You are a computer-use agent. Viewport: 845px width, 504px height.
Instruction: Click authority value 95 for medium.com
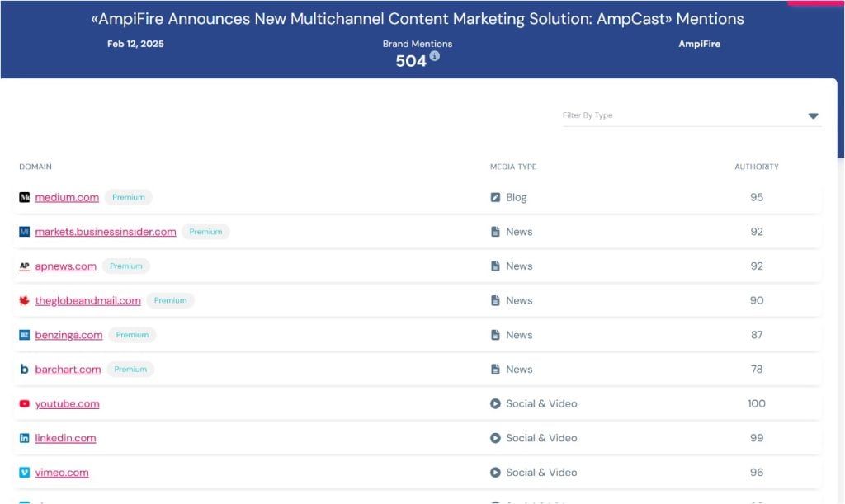(x=757, y=198)
